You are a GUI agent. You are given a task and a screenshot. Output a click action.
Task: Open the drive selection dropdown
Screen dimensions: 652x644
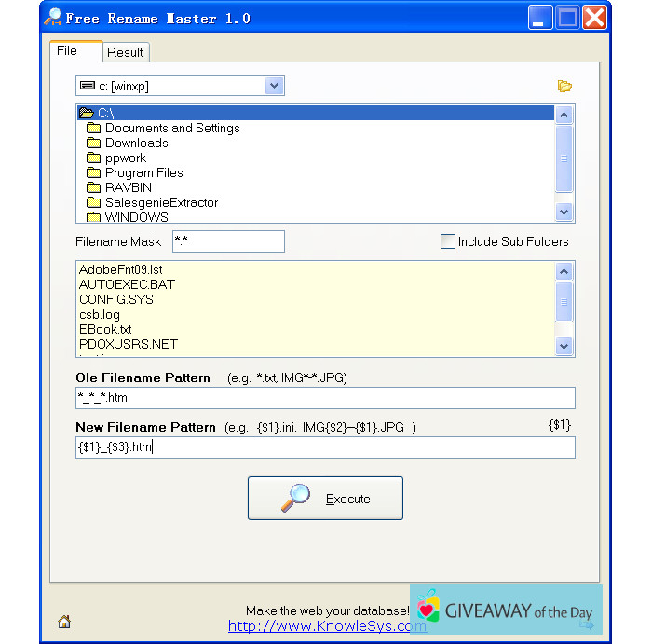pos(273,87)
